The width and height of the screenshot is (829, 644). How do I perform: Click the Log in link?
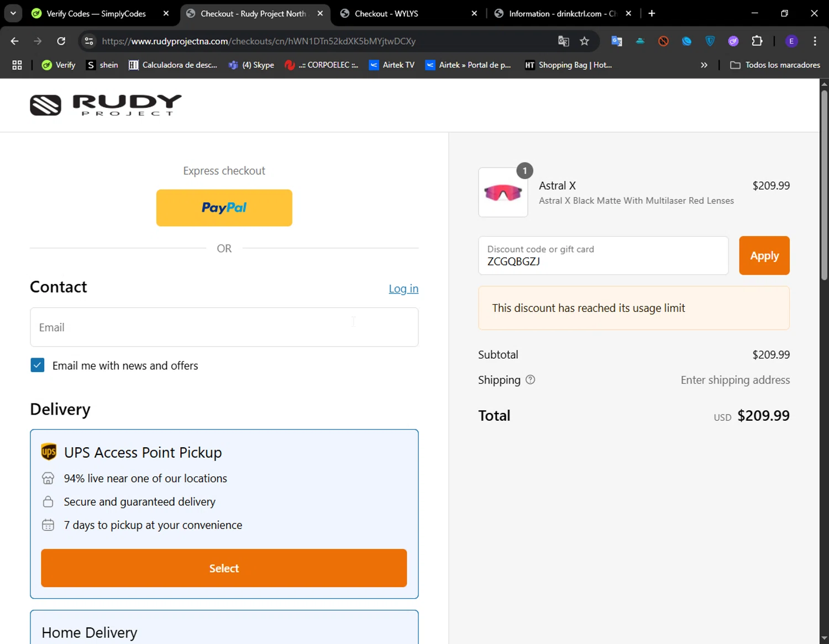pos(403,289)
